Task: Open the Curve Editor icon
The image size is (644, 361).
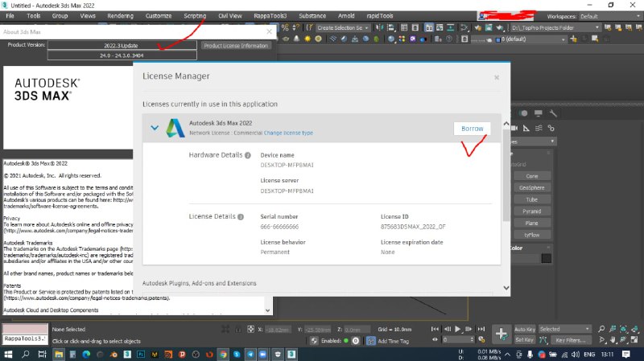Action: (440, 27)
